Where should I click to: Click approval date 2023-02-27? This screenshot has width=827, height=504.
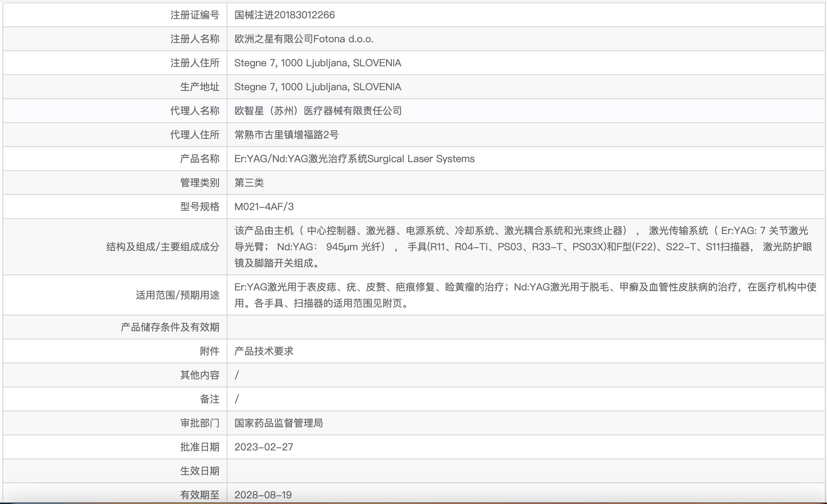pos(264,447)
